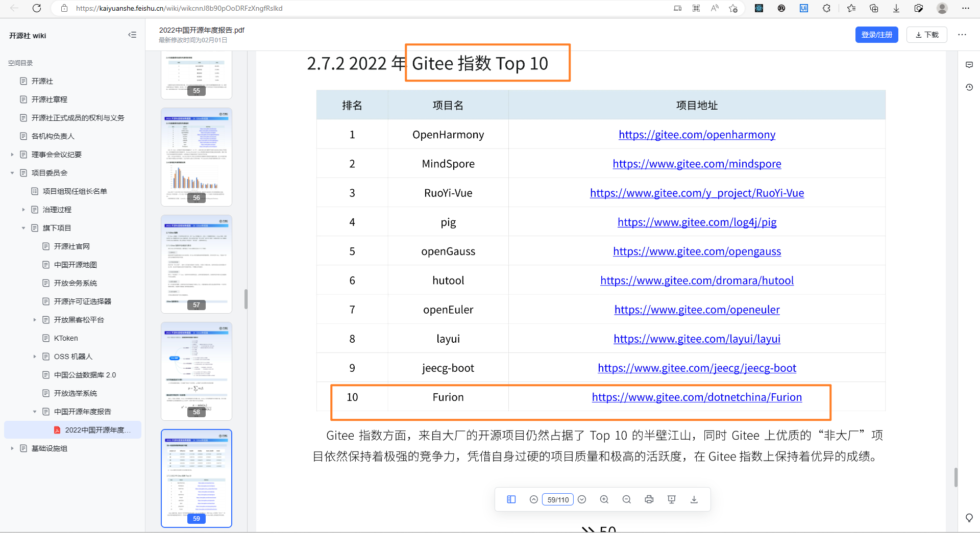Click the 下载 button in header
980x533 pixels.
[927, 35]
